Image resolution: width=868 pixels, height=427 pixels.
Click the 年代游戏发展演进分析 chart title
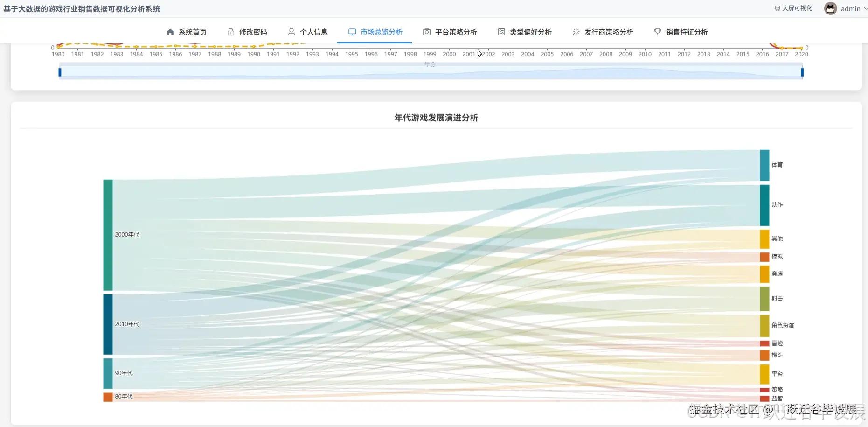point(436,118)
